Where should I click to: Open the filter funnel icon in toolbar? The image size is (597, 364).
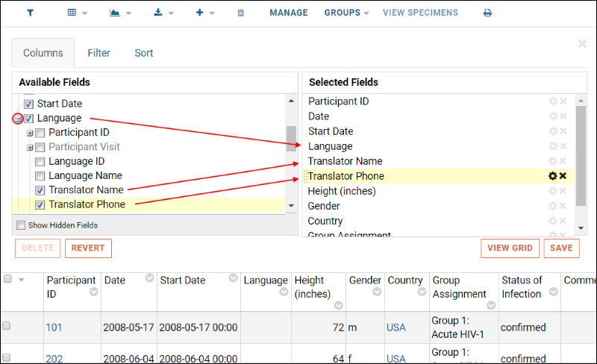point(30,13)
